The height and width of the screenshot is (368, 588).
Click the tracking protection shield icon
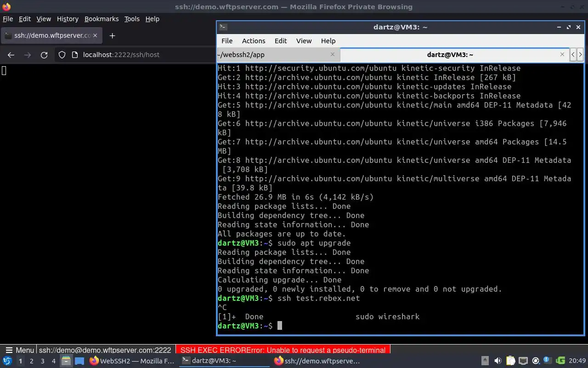(62, 55)
